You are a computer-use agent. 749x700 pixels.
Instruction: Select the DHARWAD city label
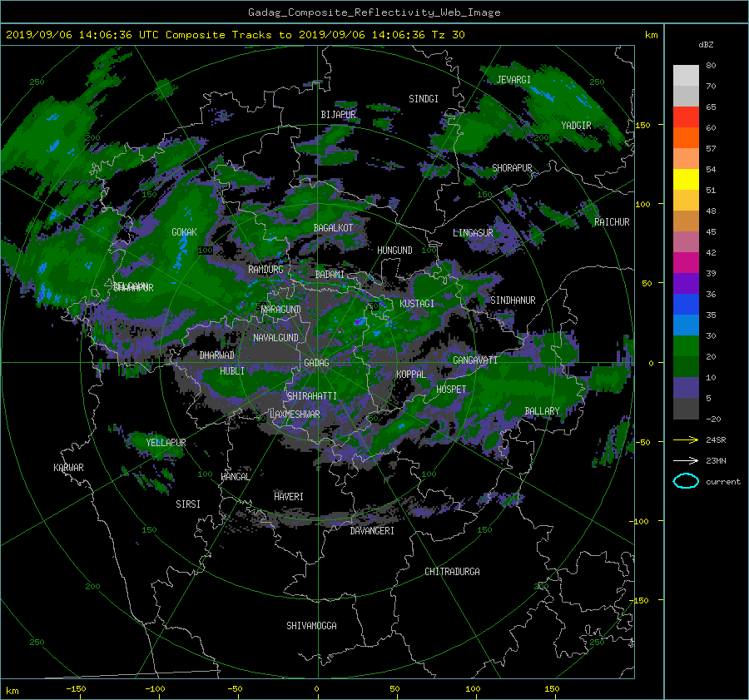(217, 355)
